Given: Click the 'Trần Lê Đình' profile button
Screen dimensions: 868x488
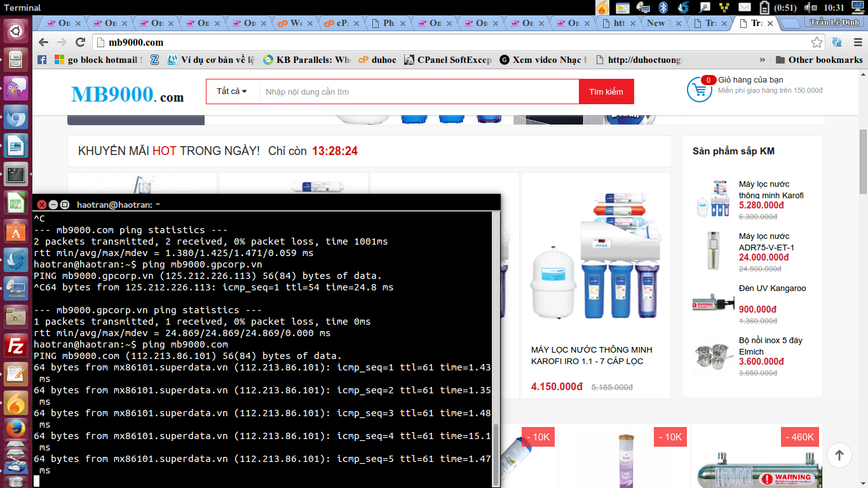Looking at the screenshot, I should click(x=835, y=23).
